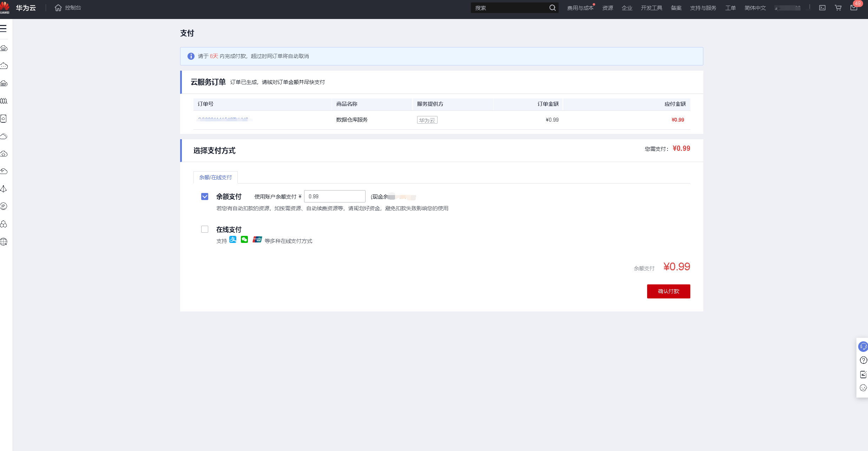Enable the 在线支付 checkbox
868x451 pixels.
(205, 229)
